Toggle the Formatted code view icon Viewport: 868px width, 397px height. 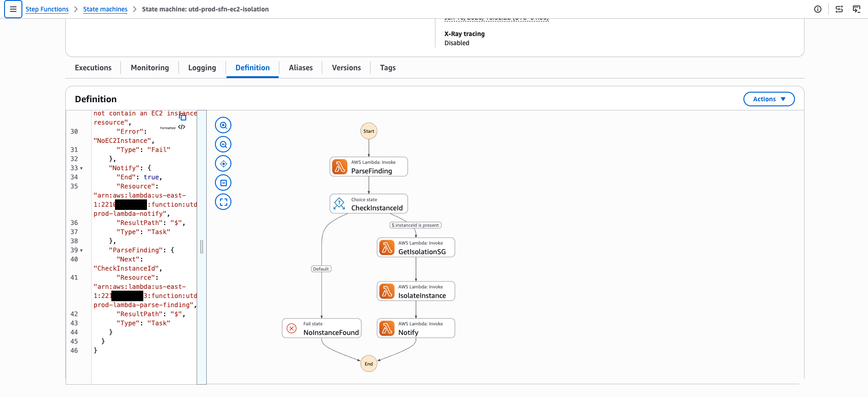pos(182,127)
